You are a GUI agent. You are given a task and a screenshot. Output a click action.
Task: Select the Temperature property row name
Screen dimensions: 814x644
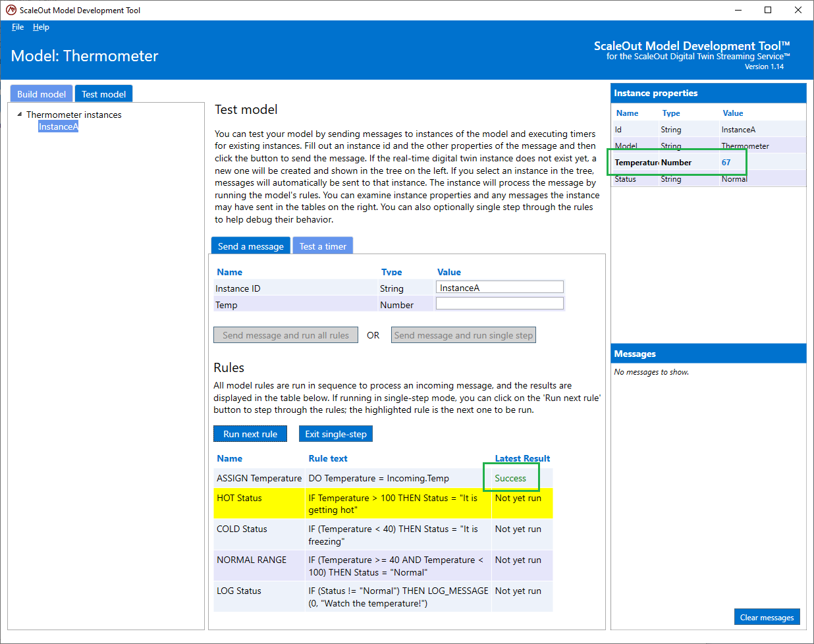tap(637, 162)
